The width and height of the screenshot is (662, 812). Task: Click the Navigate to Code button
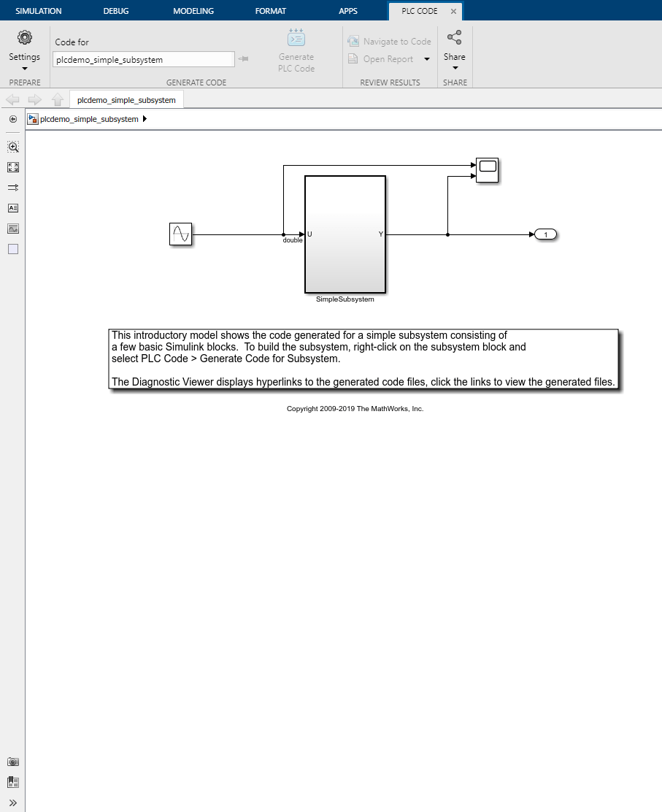tap(389, 41)
